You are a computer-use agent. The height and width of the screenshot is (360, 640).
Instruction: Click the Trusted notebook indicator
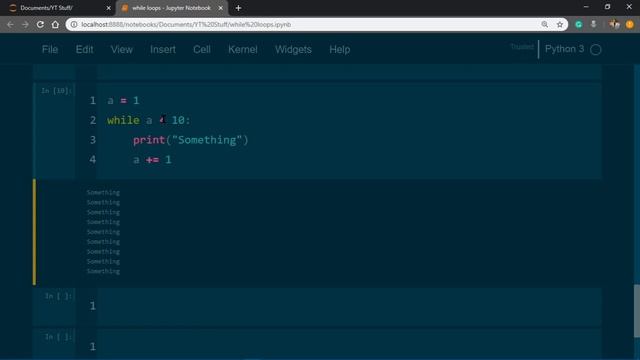[x=522, y=47]
